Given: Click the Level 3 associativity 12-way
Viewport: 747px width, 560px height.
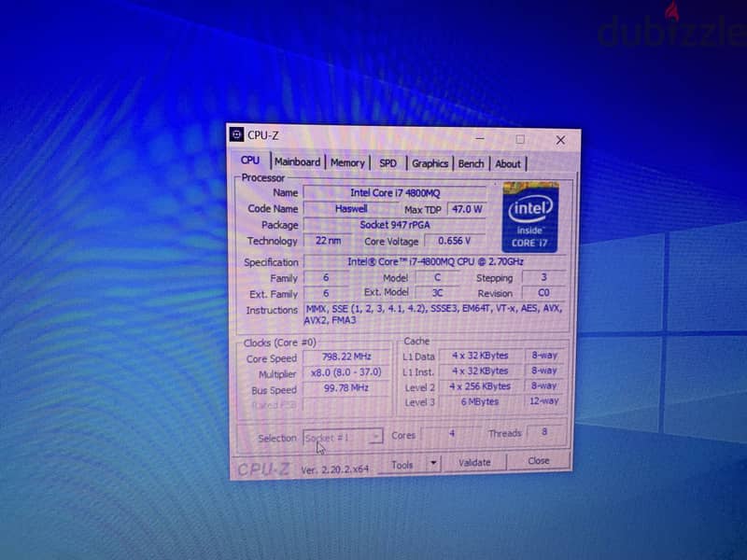Looking at the screenshot, I should click(543, 401).
